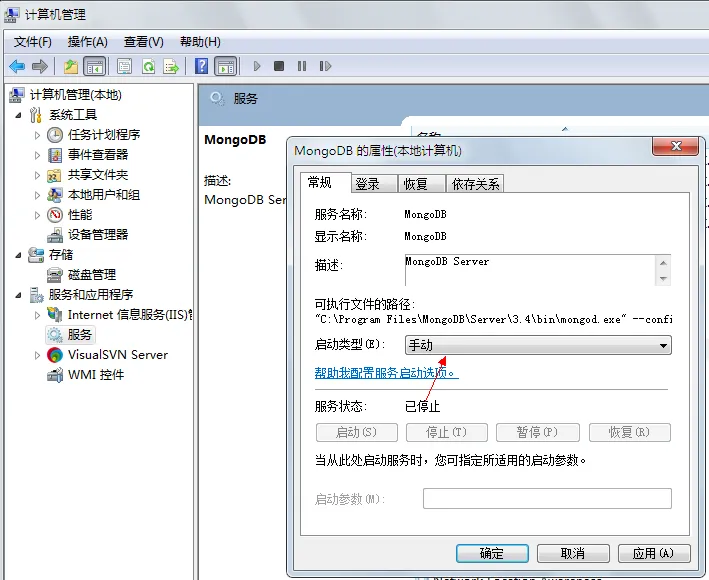
Task: Click description box scroll up arrow
Action: pos(663,263)
